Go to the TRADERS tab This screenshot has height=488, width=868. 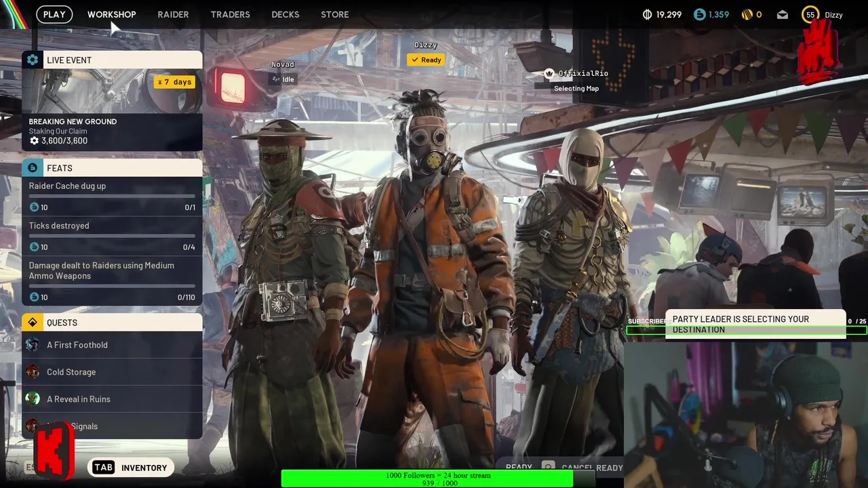click(x=230, y=14)
